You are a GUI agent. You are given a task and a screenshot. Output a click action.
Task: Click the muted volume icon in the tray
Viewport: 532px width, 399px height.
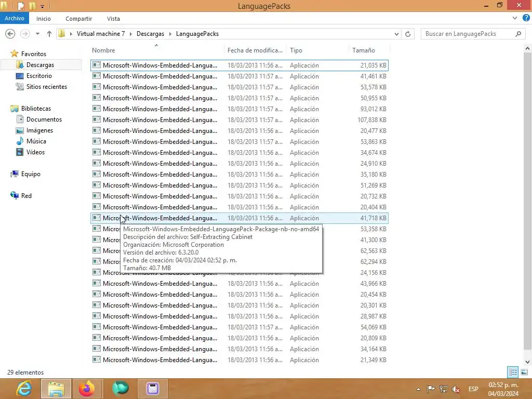point(456,389)
